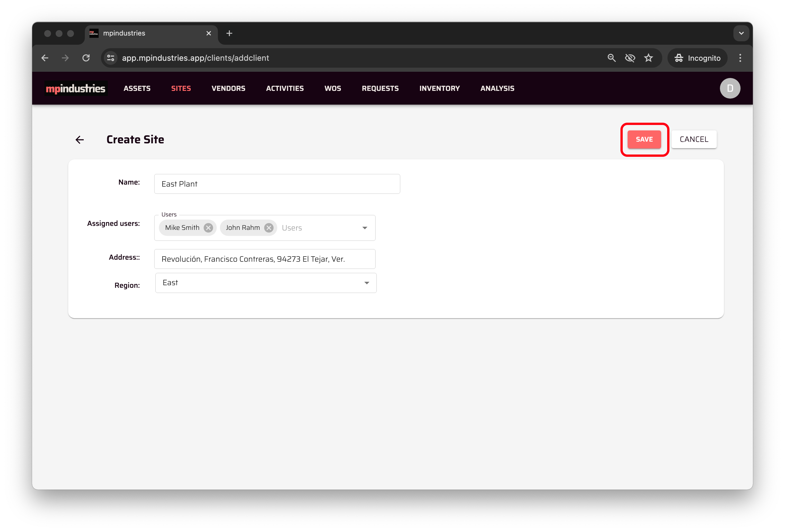Click the back arrow beside Create Site
Viewport: 785px width, 532px height.
(80, 140)
